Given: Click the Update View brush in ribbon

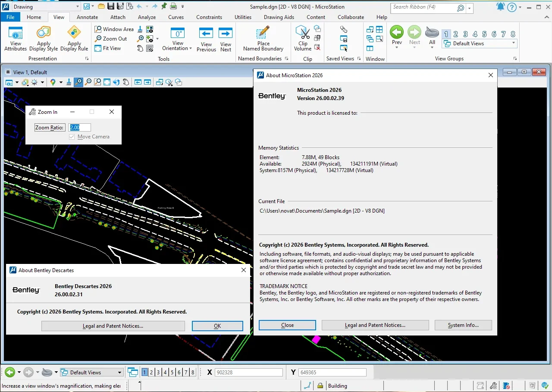Looking at the screenshot, I should pos(141,29).
